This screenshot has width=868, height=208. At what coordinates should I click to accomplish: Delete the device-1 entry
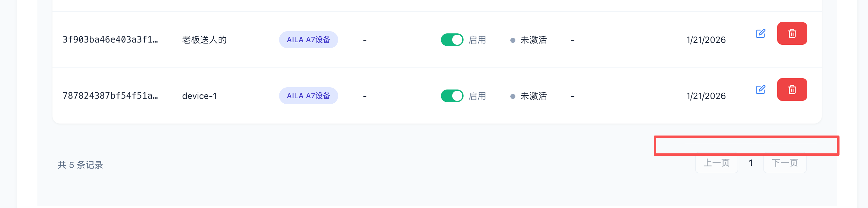(792, 90)
